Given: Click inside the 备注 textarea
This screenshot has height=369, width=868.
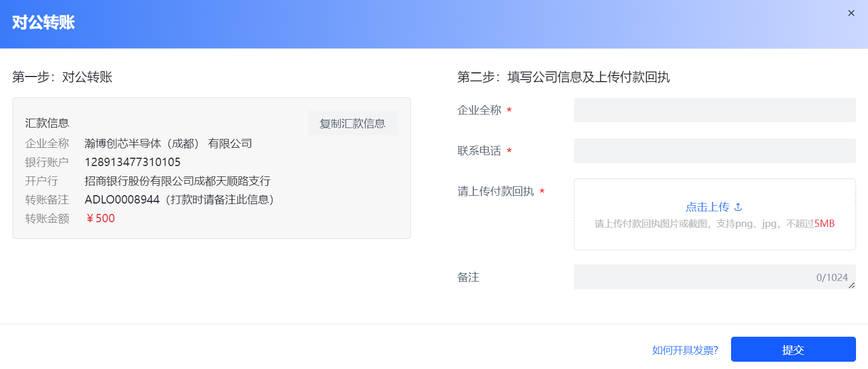Looking at the screenshot, I should coord(714,277).
